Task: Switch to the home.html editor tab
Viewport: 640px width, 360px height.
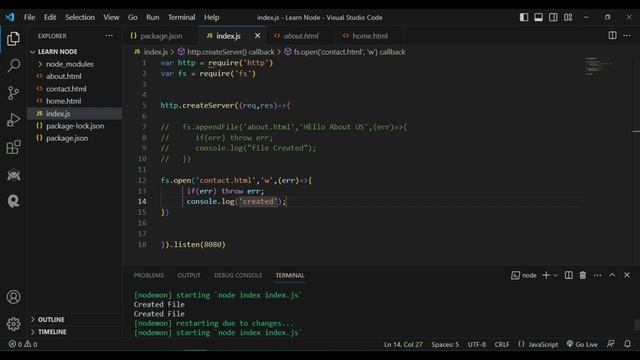Action: pyautogui.click(x=369, y=36)
